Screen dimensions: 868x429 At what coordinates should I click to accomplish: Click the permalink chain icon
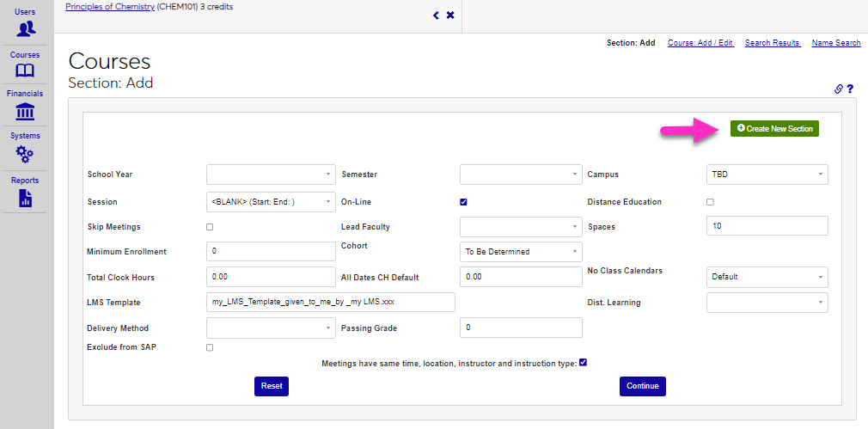tap(839, 89)
